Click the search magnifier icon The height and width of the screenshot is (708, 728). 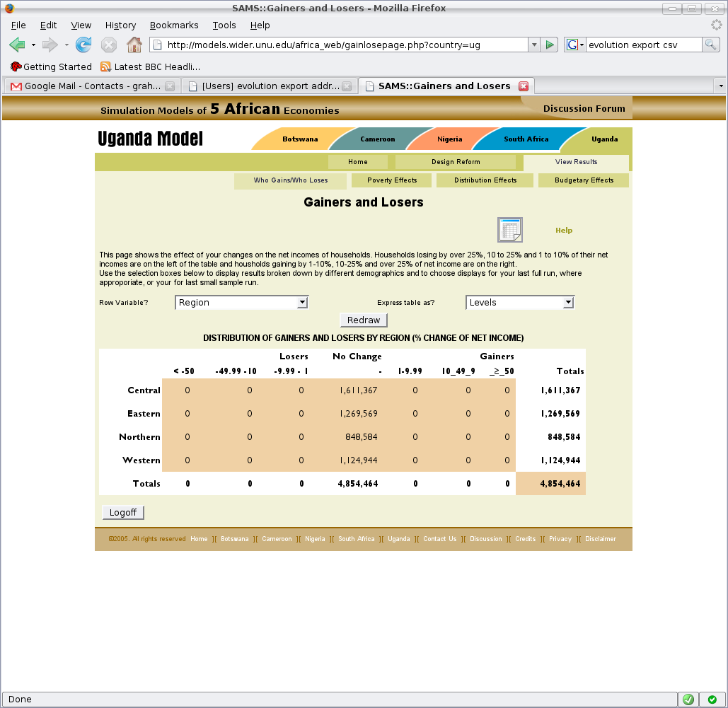pyautogui.click(x=710, y=45)
